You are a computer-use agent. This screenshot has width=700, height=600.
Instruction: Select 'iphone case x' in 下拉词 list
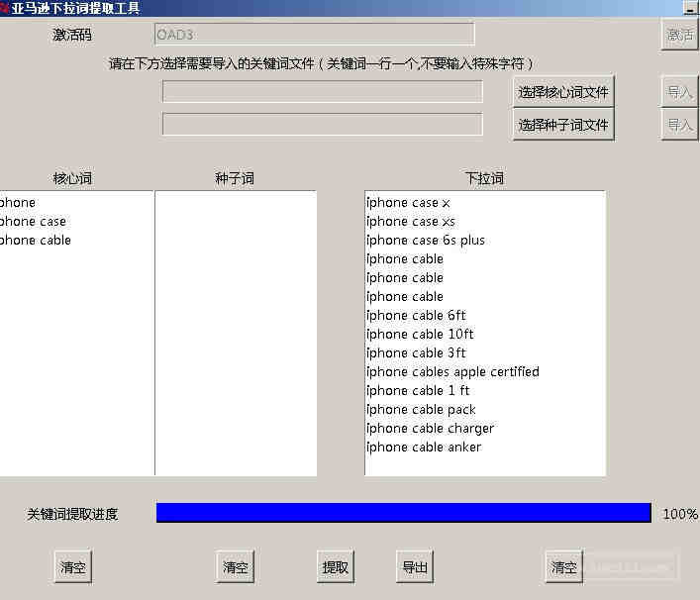coord(408,203)
